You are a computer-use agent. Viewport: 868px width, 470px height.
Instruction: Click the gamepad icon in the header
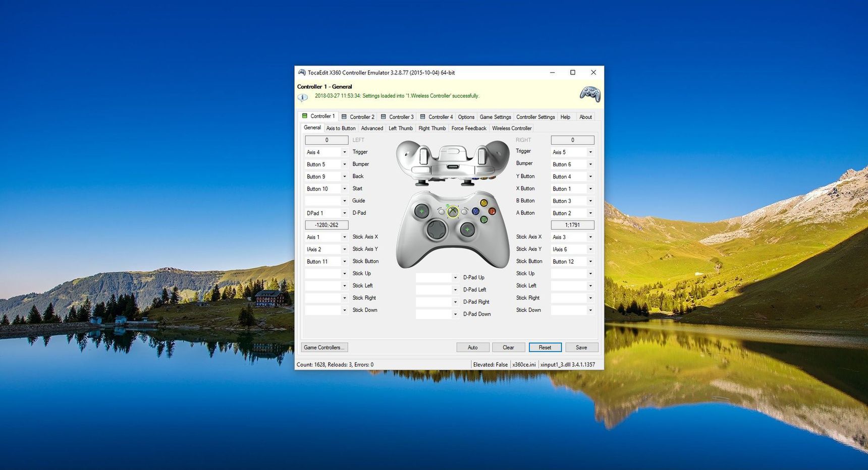(589, 94)
